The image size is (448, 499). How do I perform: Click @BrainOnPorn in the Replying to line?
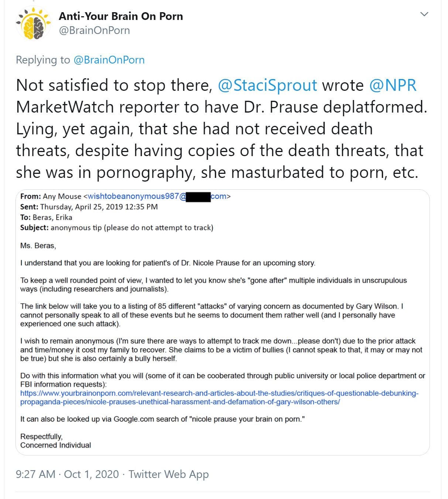(x=109, y=60)
